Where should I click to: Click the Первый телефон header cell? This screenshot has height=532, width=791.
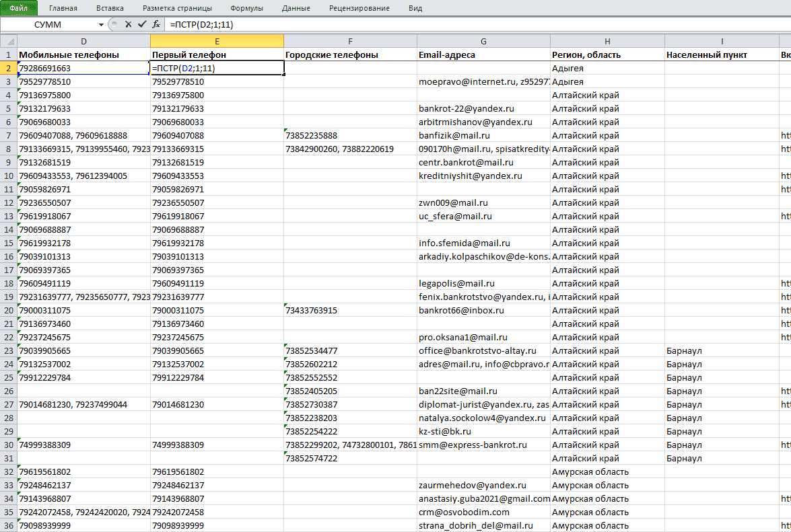(x=217, y=55)
